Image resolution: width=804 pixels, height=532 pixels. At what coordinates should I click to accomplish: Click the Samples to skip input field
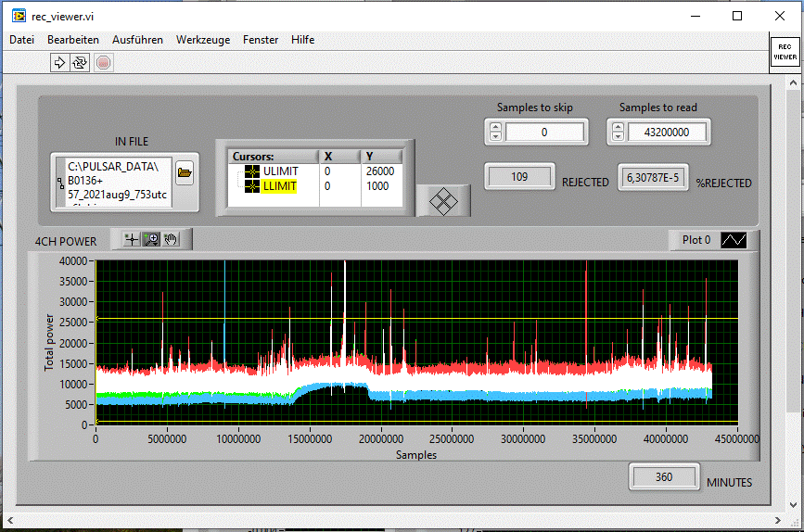544,133
